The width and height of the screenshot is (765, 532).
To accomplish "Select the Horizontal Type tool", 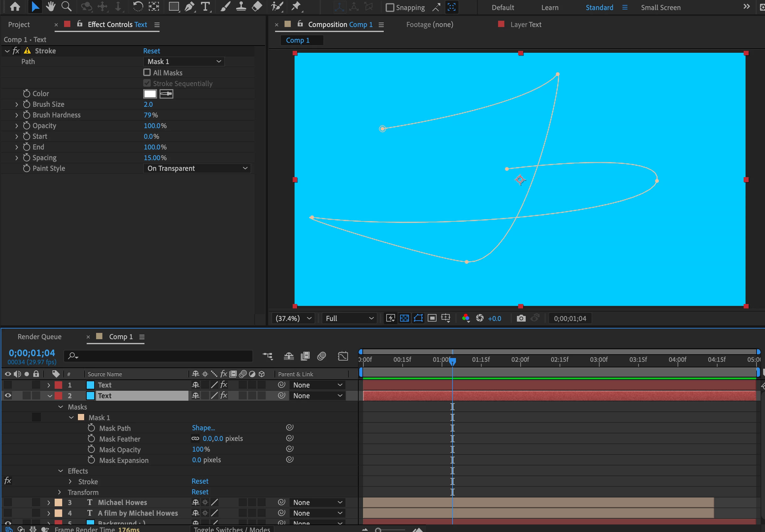I will 206,7.
